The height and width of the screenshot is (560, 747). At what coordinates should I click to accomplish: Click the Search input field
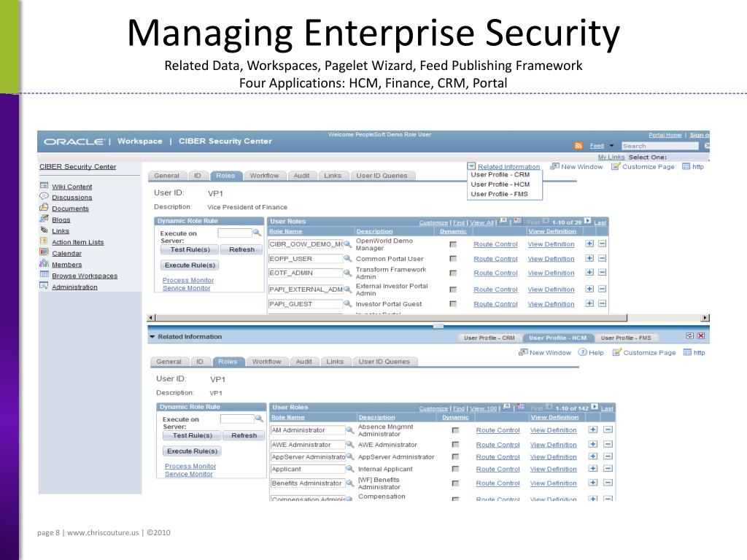pos(659,146)
